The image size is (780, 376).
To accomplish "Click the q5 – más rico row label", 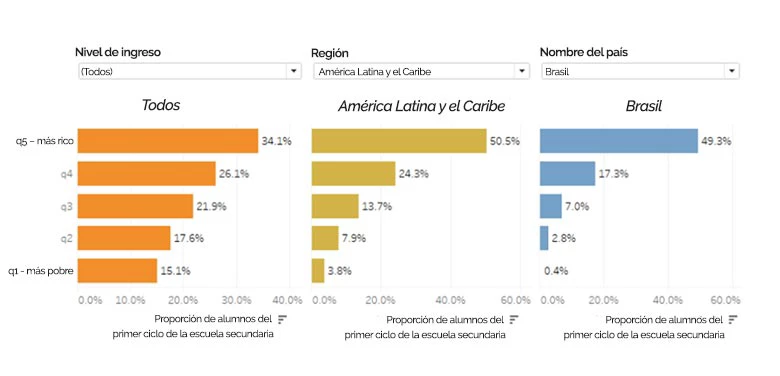I will coord(45,141).
